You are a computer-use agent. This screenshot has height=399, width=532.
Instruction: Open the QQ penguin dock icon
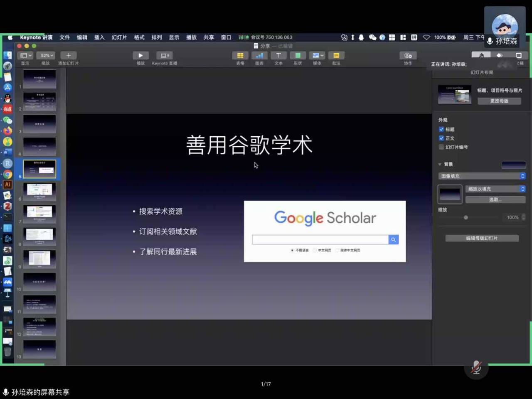(7, 99)
